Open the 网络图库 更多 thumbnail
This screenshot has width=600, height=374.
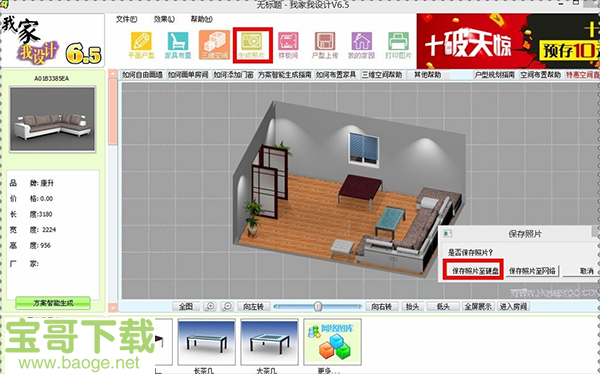click(x=332, y=341)
